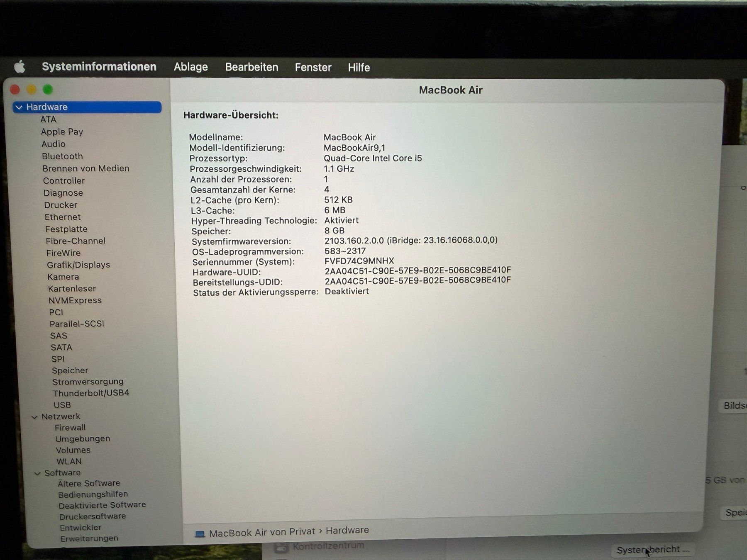Select Audio in the sidebar
Screen dimensions: 747x560
click(53, 144)
